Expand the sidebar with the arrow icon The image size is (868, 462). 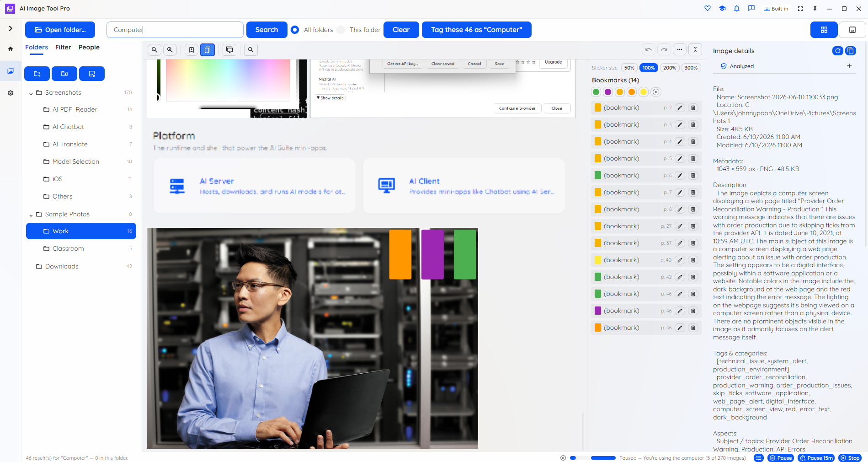point(11,28)
